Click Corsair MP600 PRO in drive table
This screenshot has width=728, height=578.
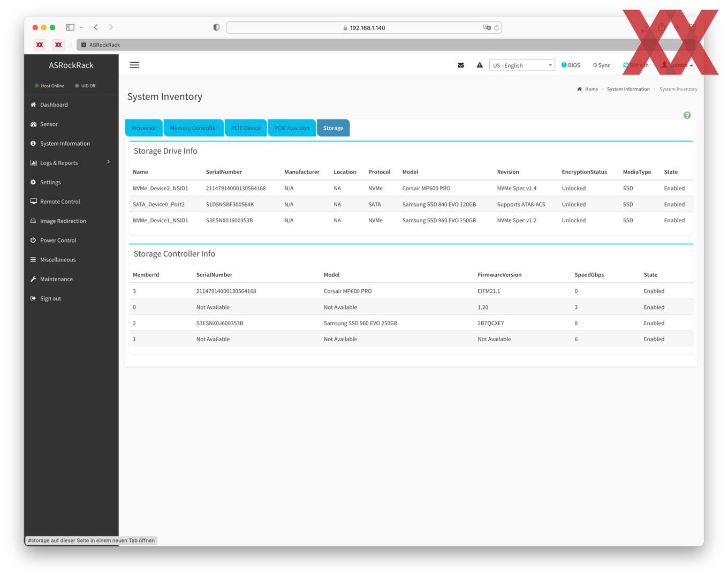pyautogui.click(x=426, y=189)
